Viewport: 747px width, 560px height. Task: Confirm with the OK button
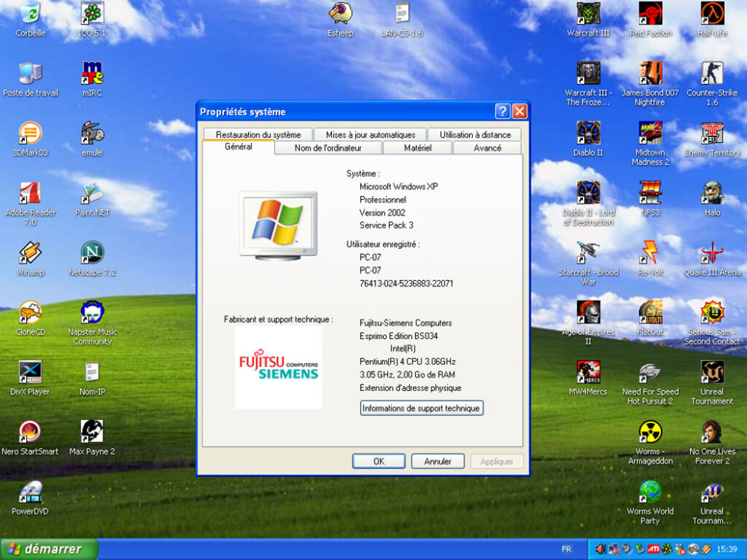pos(379,462)
